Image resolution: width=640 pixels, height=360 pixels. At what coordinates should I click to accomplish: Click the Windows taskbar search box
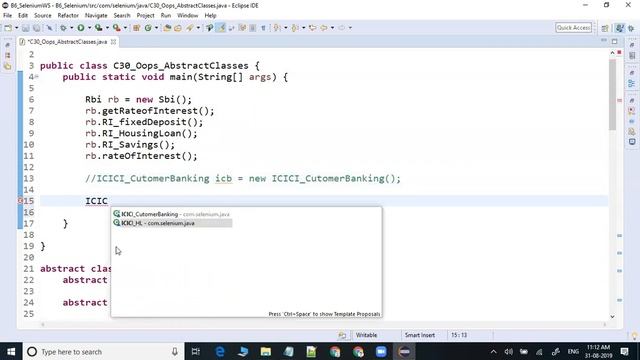tap(104, 351)
